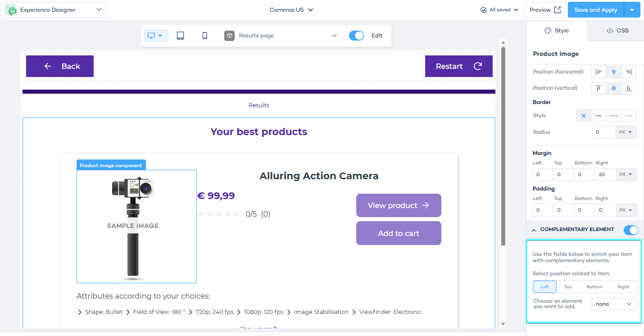Turn off the Edit mode toggle
The image size is (644, 336).
(356, 35)
